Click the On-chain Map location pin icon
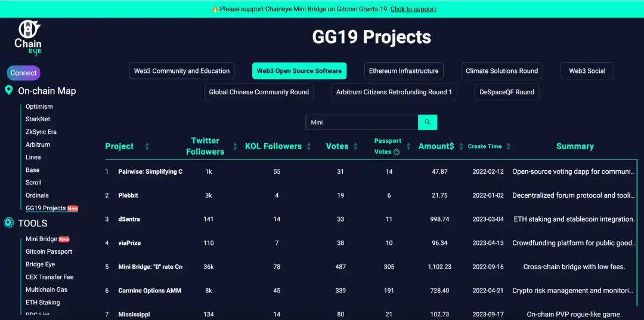644x320 pixels. [9, 91]
